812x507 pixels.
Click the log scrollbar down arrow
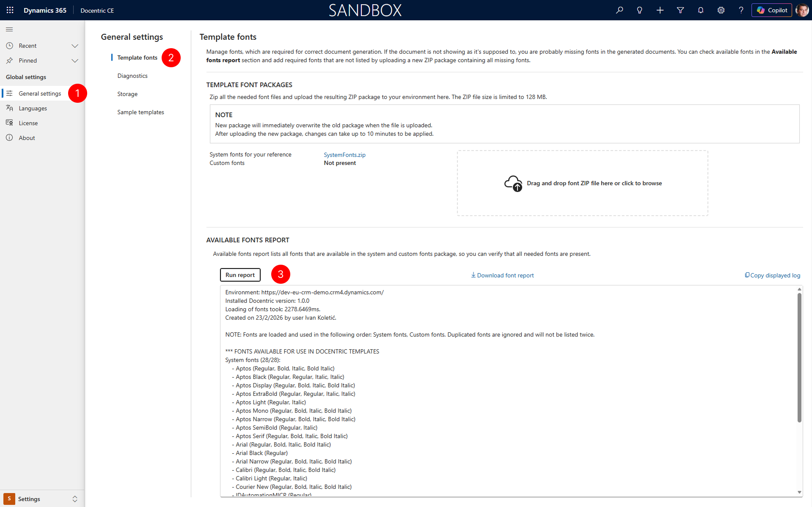(799, 492)
